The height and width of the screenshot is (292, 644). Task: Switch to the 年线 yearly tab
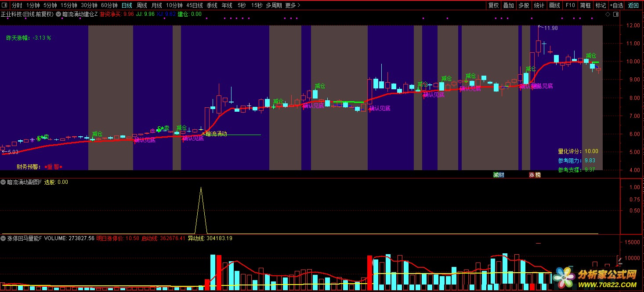pos(227,5)
